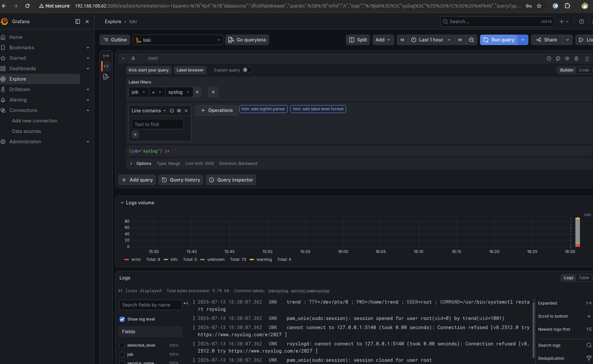Check the detected_level field
Image resolution: width=593 pixels, height=364 pixels.
tap(122, 345)
